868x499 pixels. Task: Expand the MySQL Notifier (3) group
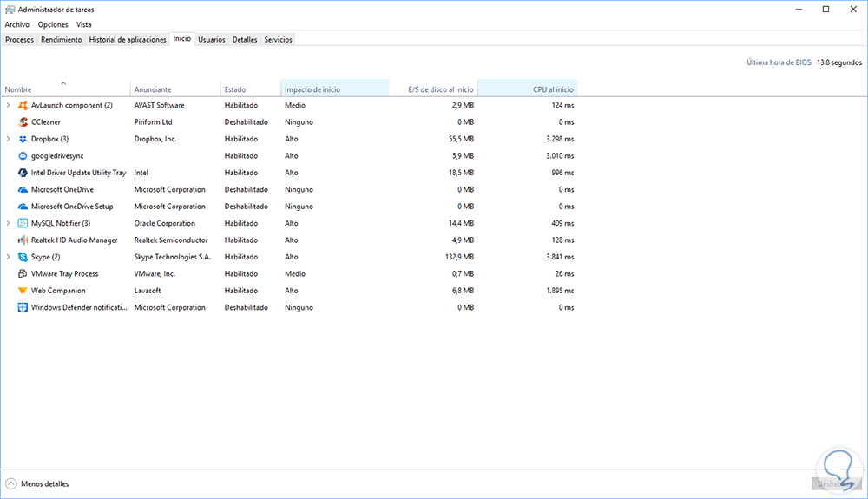click(8, 223)
